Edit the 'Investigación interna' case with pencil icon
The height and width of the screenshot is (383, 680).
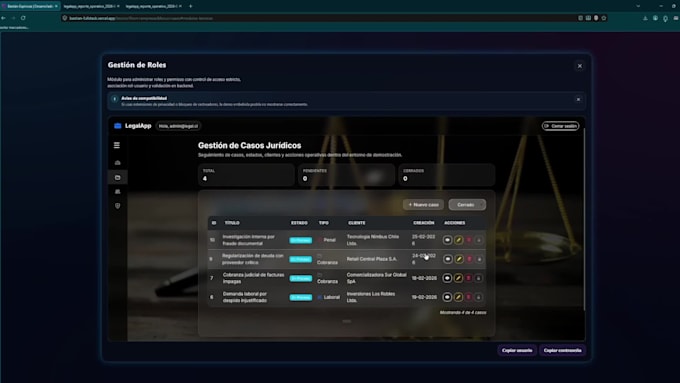tap(458, 240)
